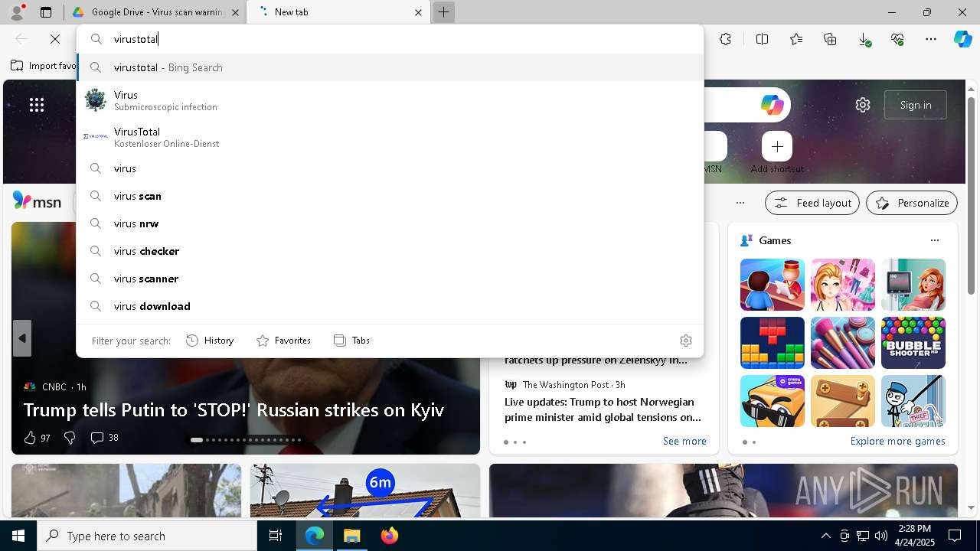This screenshot has height=551, width=980.
Task: Open Collections icon
Action: (x=830, y=39)
